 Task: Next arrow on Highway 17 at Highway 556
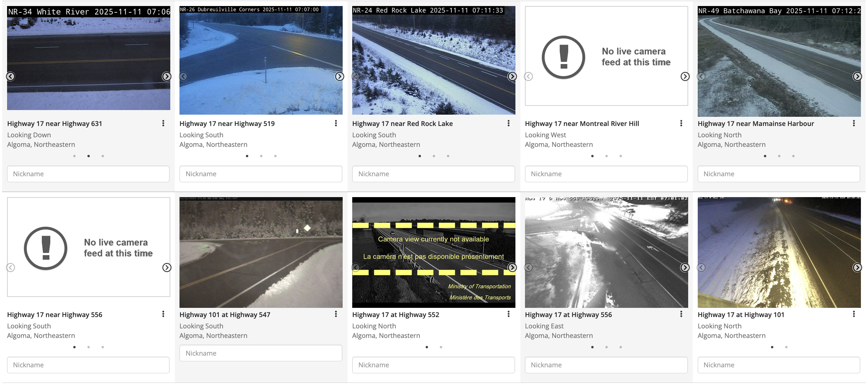coord(685,268)
